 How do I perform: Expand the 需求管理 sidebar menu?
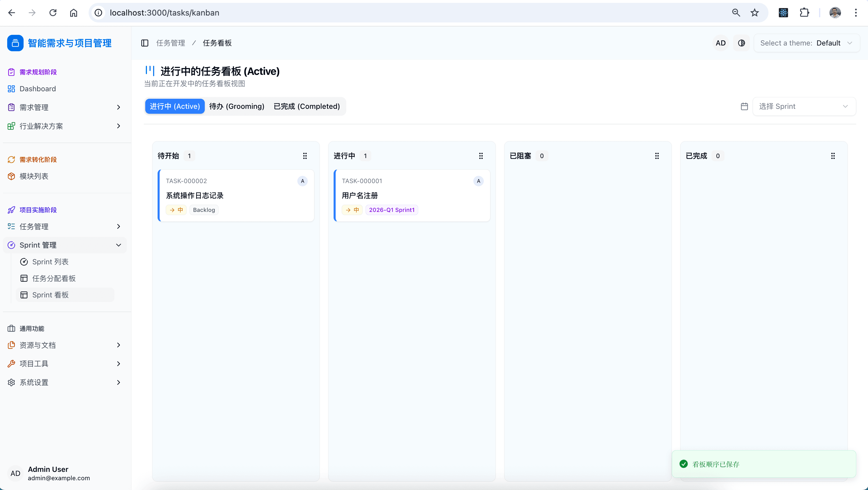(64, 107)
